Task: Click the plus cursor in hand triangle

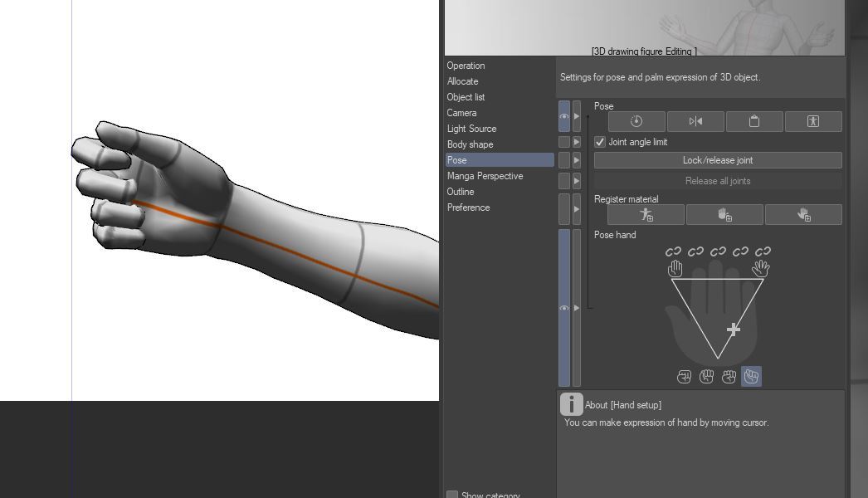Action: (734, 330)
